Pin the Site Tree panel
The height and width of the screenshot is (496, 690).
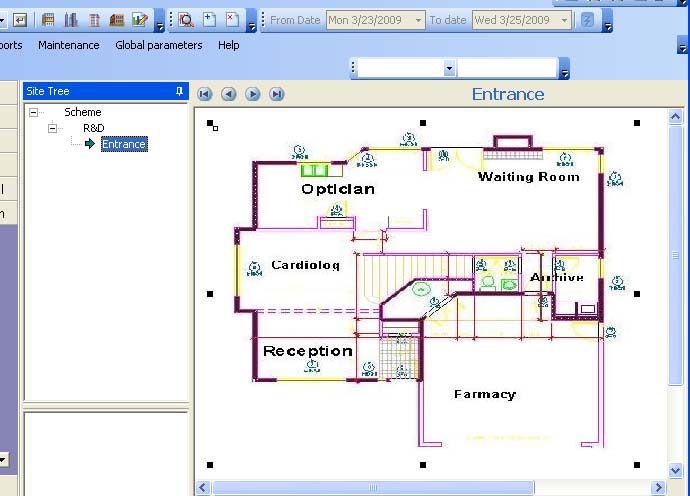point(180,91)
